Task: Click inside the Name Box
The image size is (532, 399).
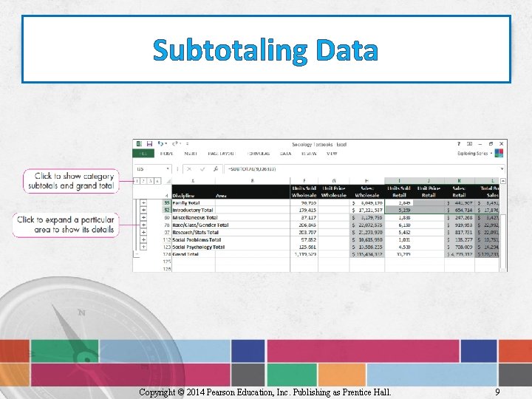Action: [151, 168]
